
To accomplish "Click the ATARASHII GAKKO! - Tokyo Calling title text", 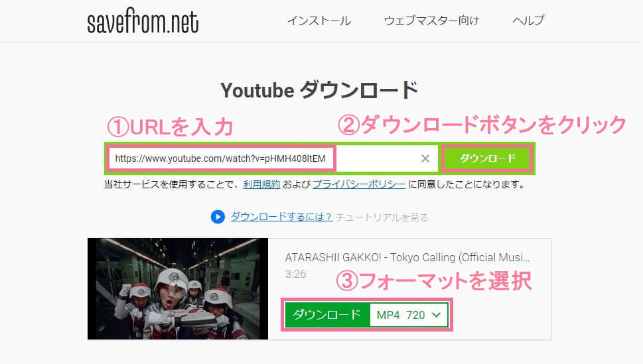I will pyautogui.click(x=407, y=257).
